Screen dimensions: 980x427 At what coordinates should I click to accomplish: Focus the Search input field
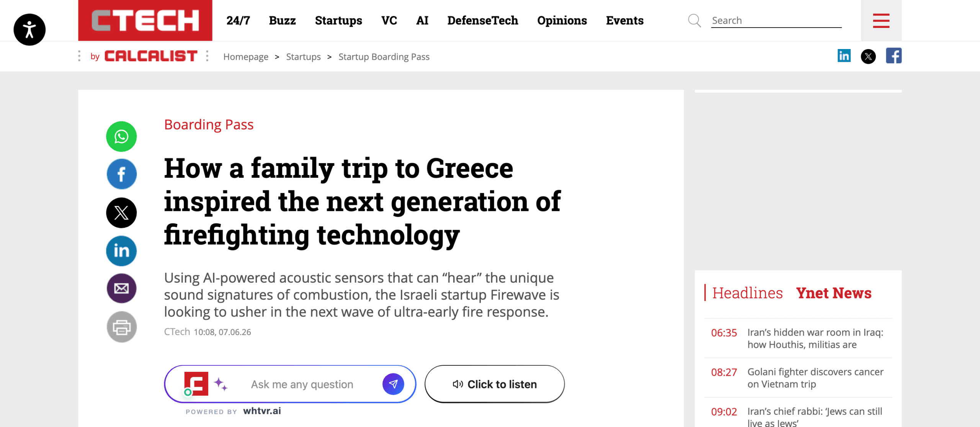click(776, 20)
